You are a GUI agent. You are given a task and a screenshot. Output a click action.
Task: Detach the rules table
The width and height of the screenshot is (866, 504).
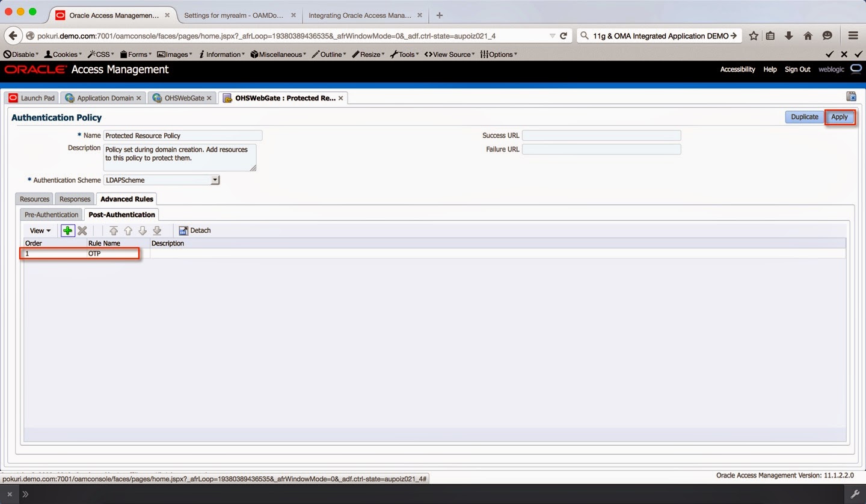point(194,230)
